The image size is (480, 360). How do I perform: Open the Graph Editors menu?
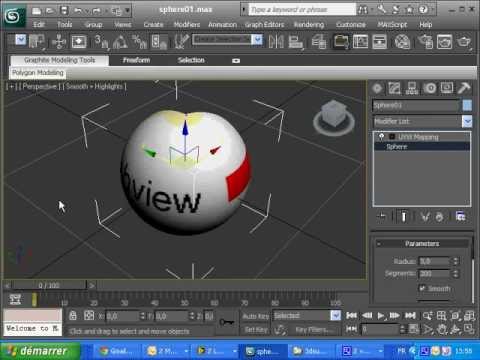(265, 25)
